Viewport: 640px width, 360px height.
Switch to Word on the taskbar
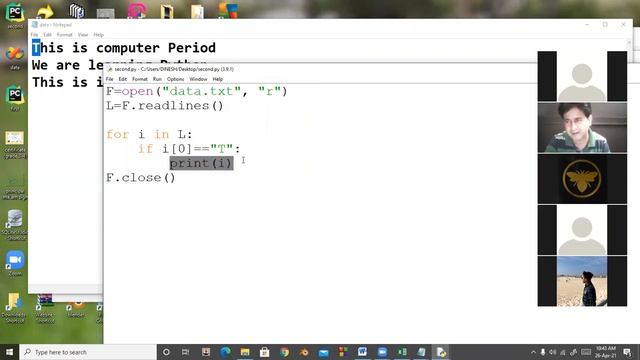pyautogui.click(x=362, y=352)
